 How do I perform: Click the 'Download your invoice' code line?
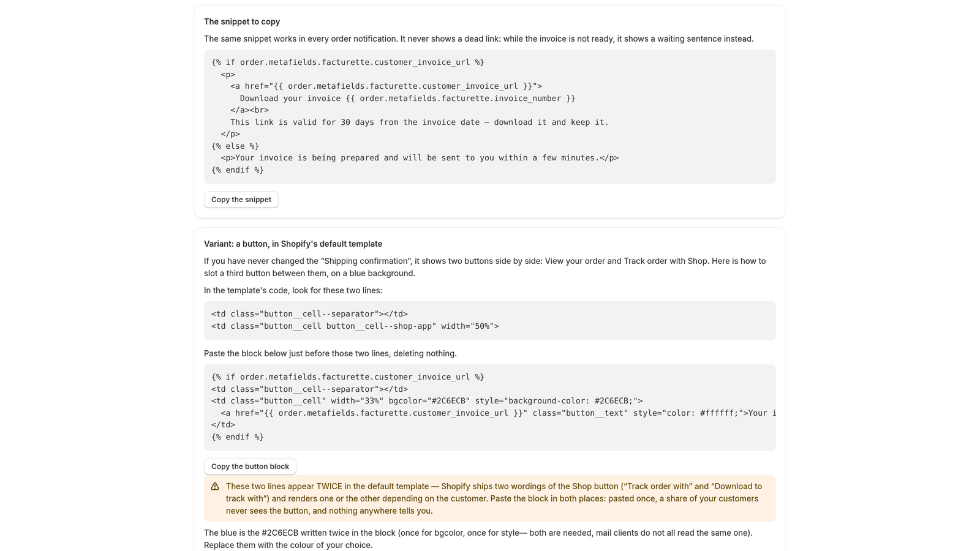coord(407,99)
